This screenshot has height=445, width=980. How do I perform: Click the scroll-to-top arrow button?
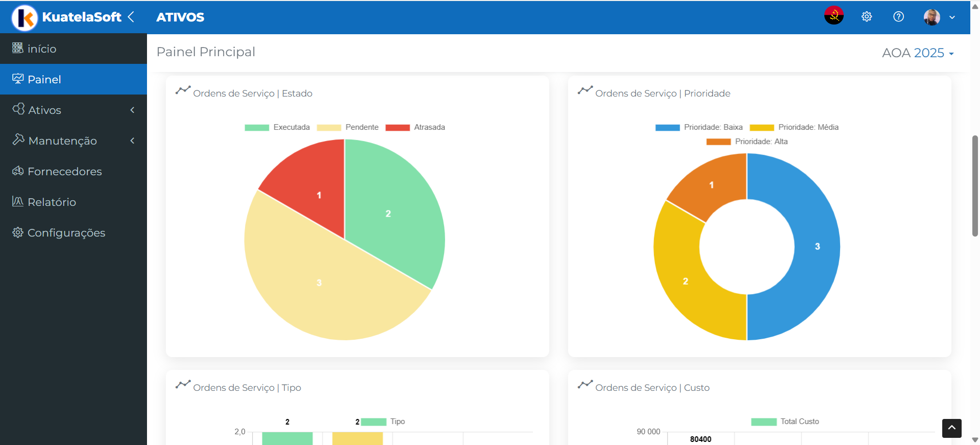[951, 428]
